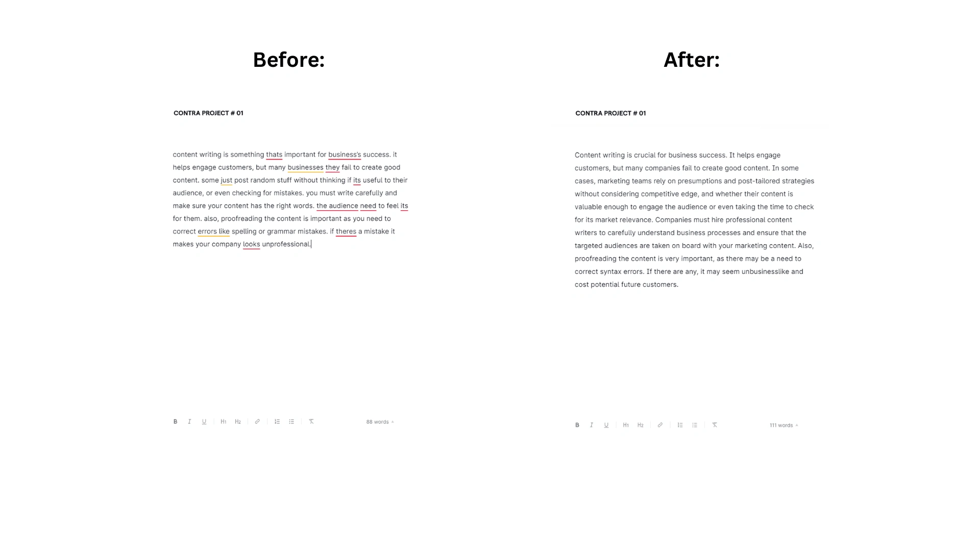This screenshot has width=980, height=551.
Task: Click the H2 heading icon in the Before editor
Action: [238, 421]
